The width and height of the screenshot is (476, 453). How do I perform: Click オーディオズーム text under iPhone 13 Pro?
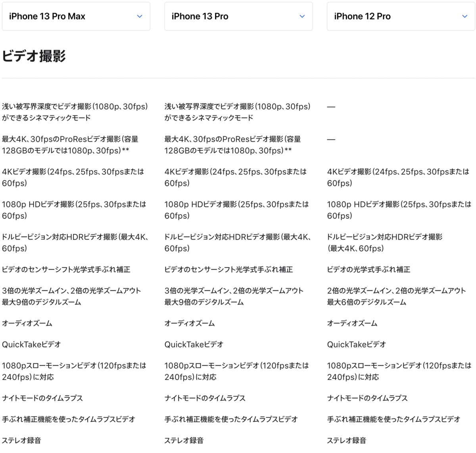[x=190, y=323]
